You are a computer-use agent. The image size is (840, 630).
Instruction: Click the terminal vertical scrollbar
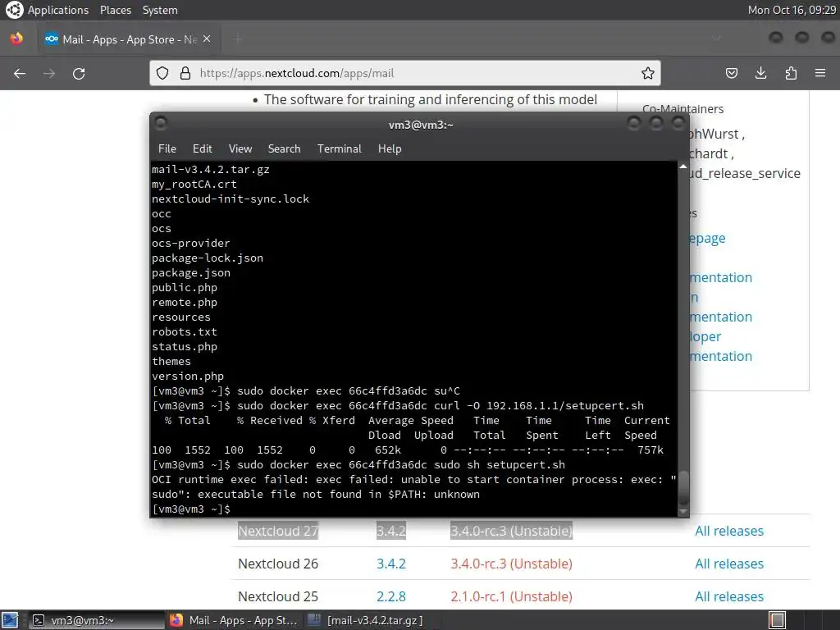click(x=683, y=487)
